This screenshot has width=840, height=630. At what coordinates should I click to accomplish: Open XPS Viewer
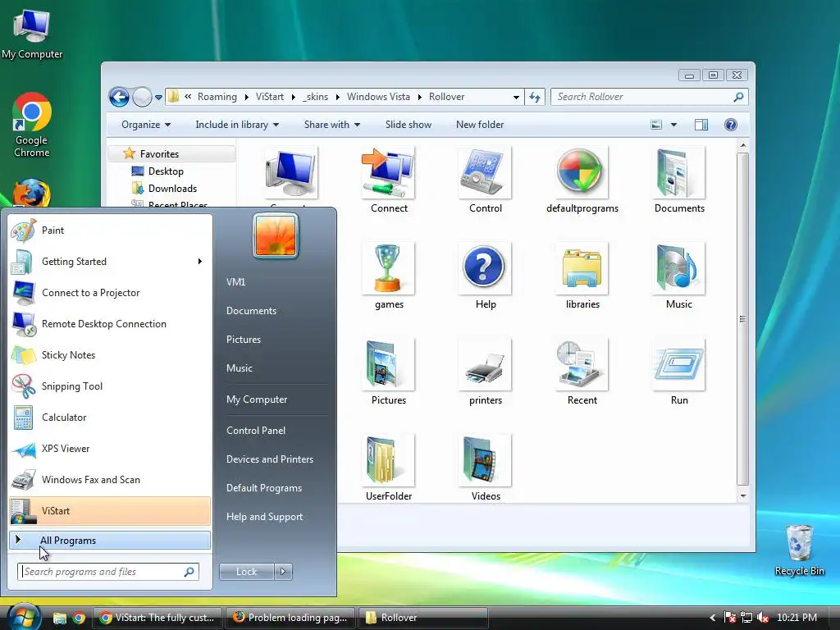point(110,449)
